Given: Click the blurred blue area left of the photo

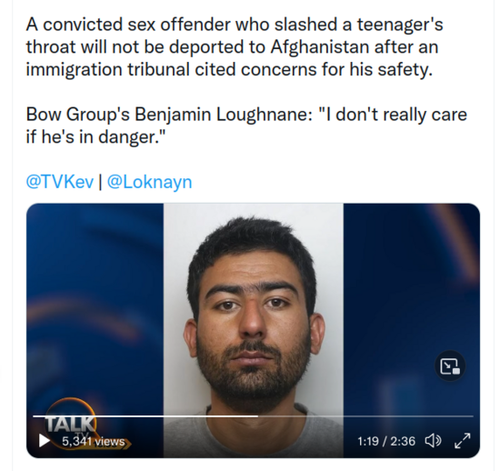Looking at the screenshot, I should click(95, 300).
